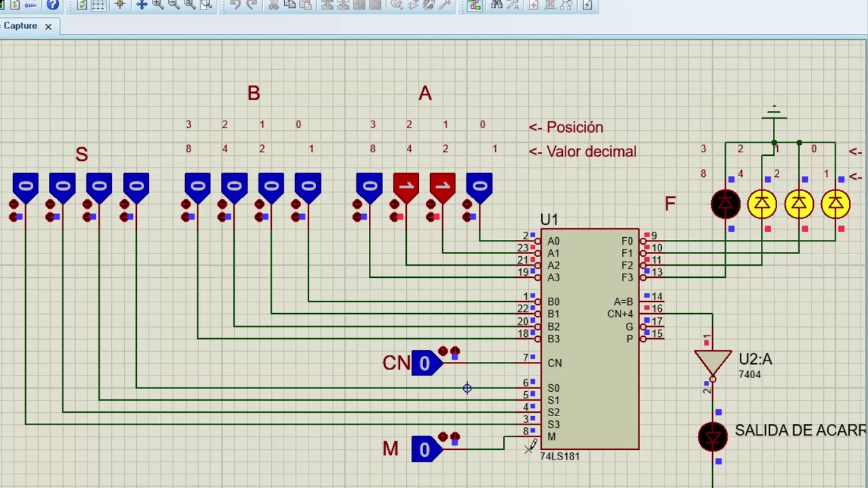This screenshot has height=488, width=868.
Task: Toggle the logic state wired to S0
Action: tap(136, 188)
